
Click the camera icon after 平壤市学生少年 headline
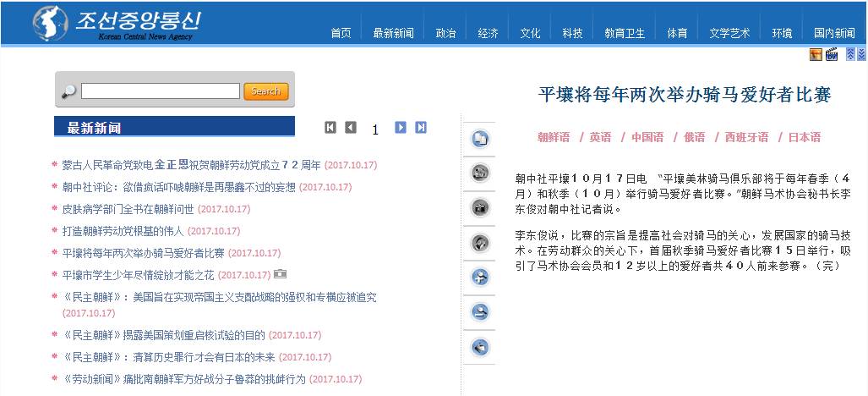pyautogui.click(x=280, y=274)
